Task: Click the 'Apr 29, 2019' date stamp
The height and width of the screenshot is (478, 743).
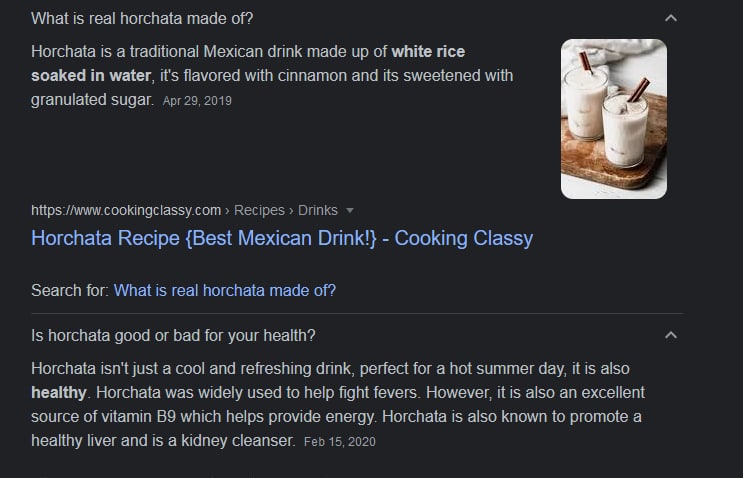Action: pyautogui.click(x=197, y=101)
